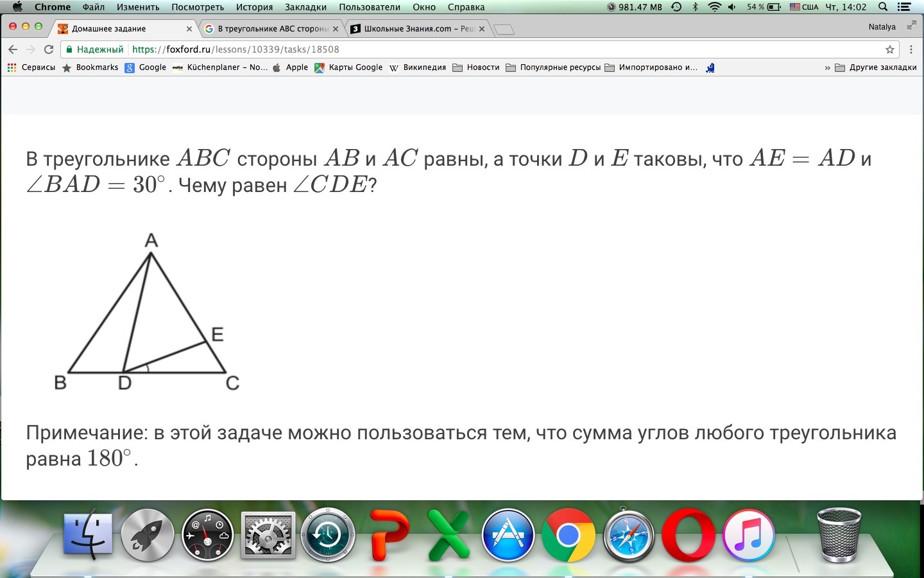Open the Файл menu
Viewport: 924px width, 578px height.
click(94, 7)
